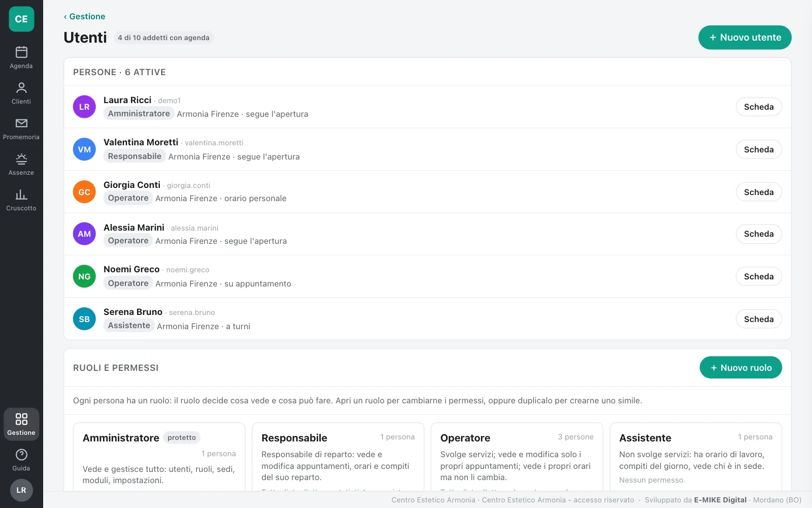Open the Agenda calendar icon

tap(21, 52)
